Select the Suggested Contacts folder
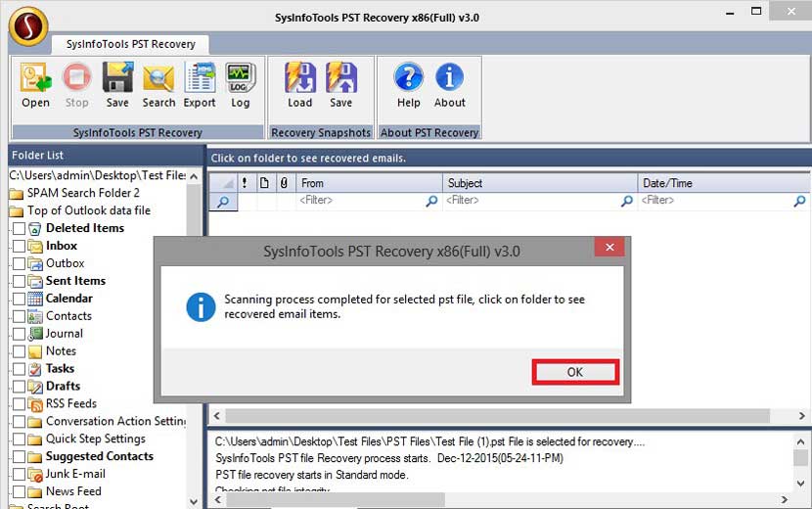Screen dimensions: 812x509 point(100,456)
